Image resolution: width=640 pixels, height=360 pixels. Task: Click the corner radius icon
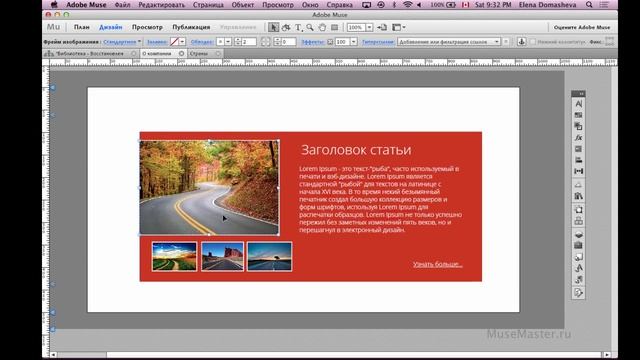pos(265,42)
